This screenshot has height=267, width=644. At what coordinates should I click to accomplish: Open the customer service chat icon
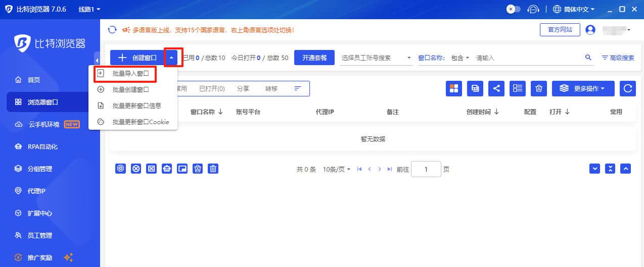(533, 9)
